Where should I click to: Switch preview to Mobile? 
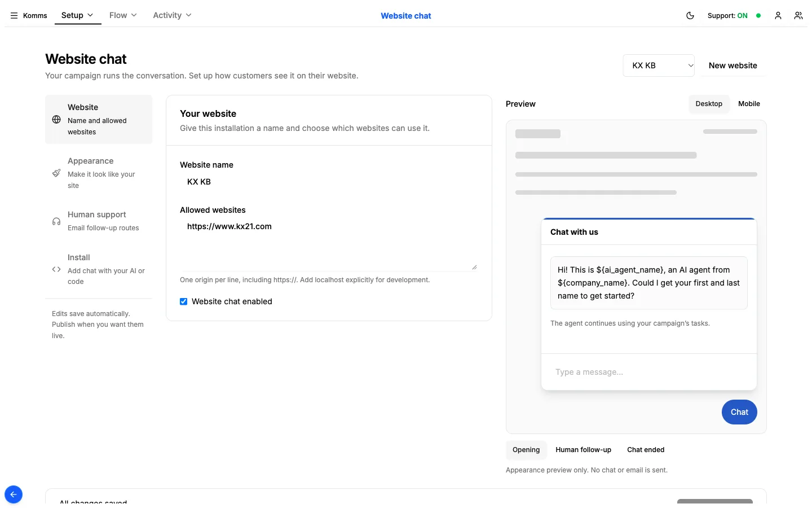coord(749,104)
